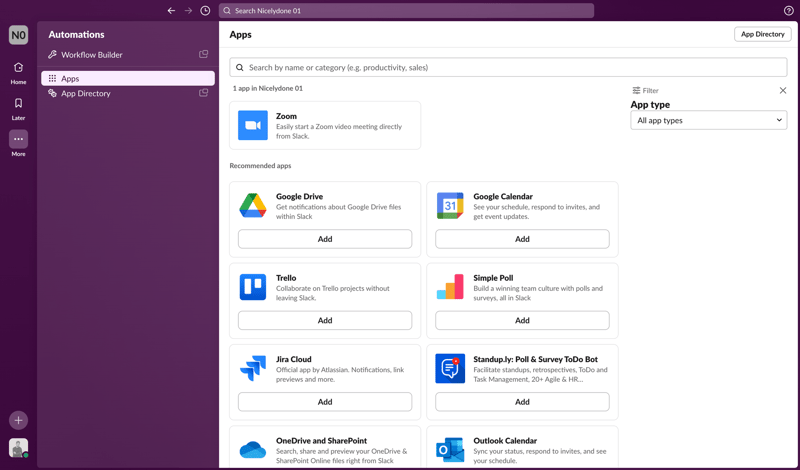Go back with the left arrow
The height and width of the screenshot is (470, 800).
171,11
